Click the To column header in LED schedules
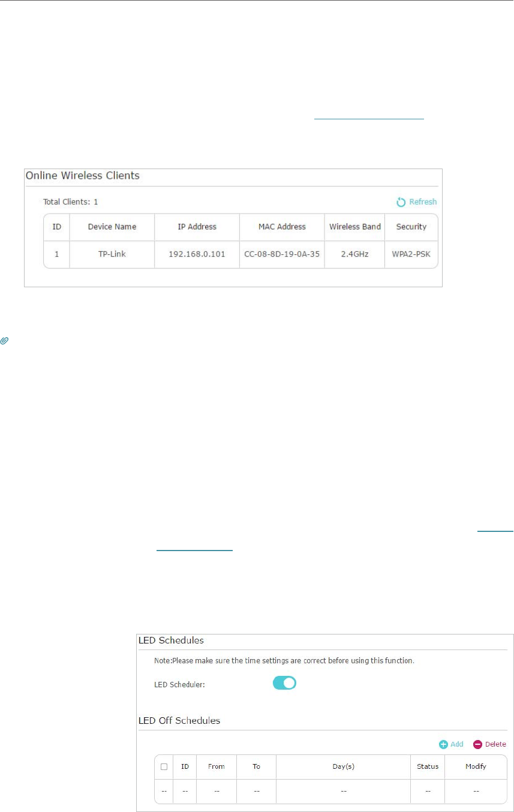The height and width of the screenshot is (812, 514). pos(256,767)
